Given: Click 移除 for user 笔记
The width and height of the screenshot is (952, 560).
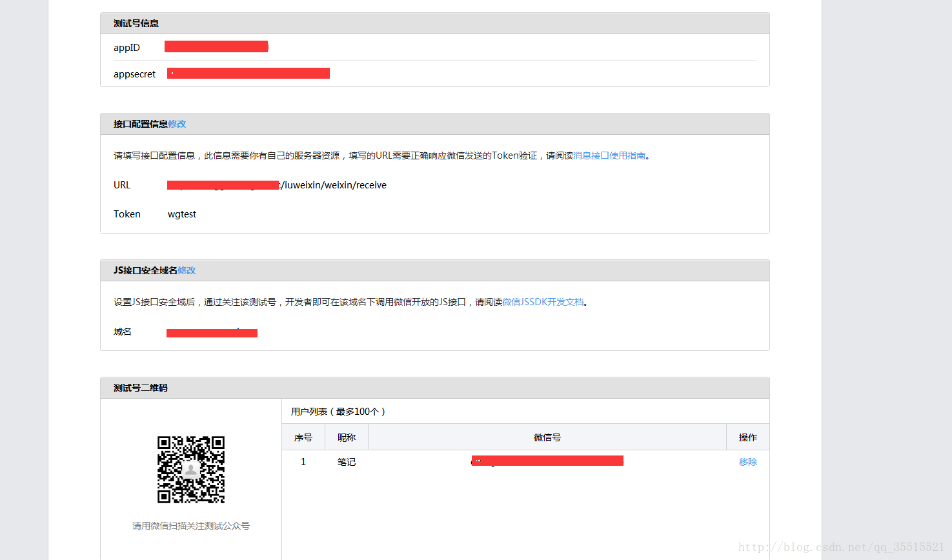Looking at the screenshot, I should pyautogui.click(x=748, y=462).
